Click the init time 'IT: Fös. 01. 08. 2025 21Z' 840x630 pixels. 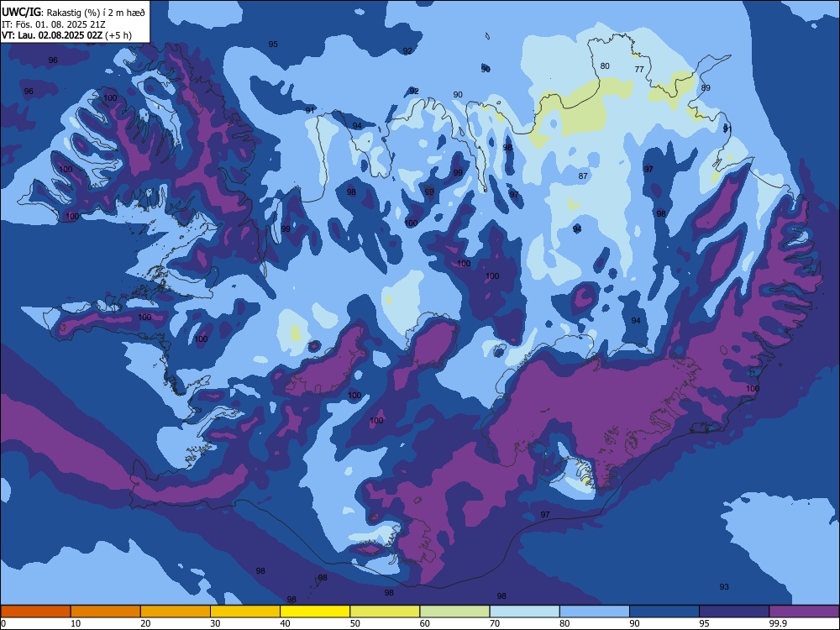coord(54,24)
